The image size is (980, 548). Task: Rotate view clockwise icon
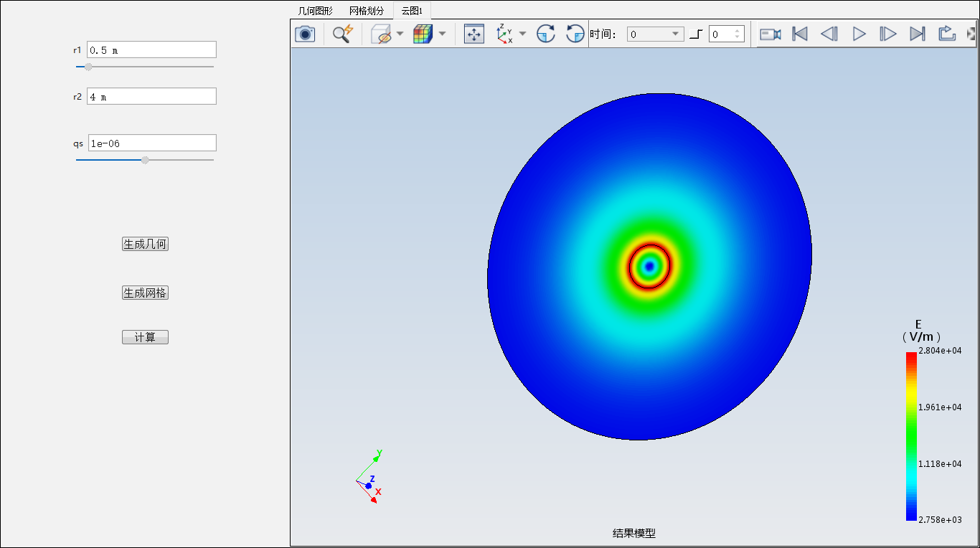546,34
